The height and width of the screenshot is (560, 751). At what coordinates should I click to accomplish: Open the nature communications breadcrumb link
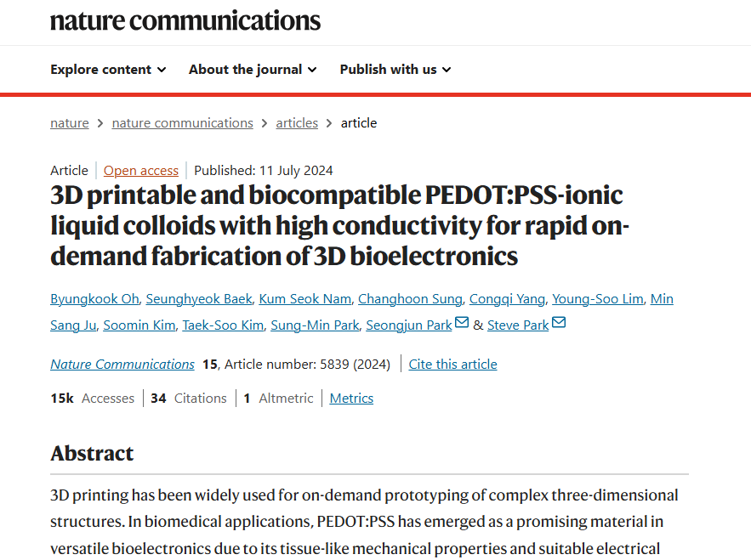(182, 123)
